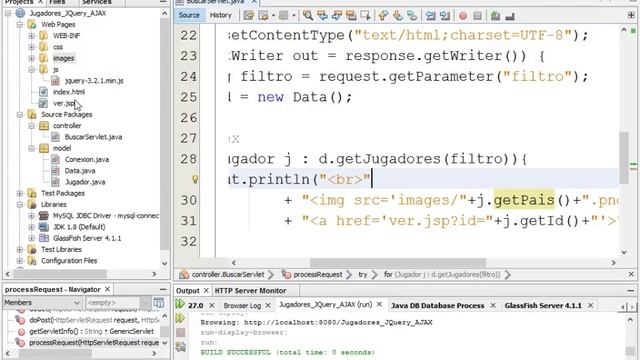Open the empty filter combo box
This screenshot has height=360, width=640.
tap(118, 302)
